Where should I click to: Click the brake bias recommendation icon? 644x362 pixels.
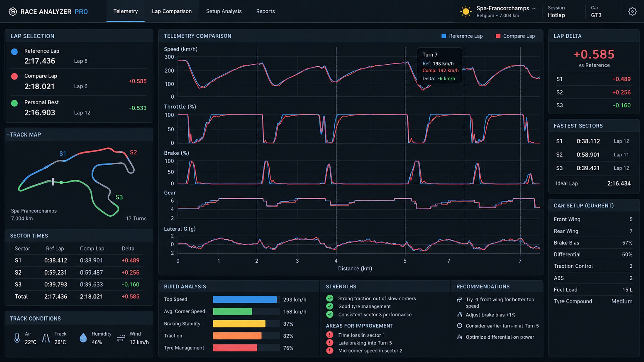460,314
